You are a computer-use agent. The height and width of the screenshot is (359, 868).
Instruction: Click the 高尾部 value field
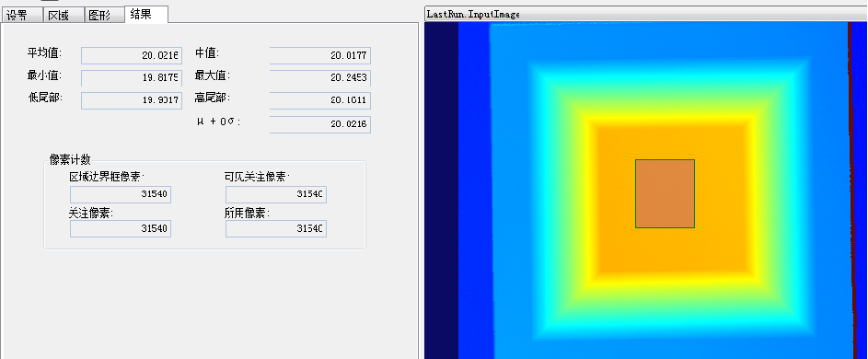point(320,100)
